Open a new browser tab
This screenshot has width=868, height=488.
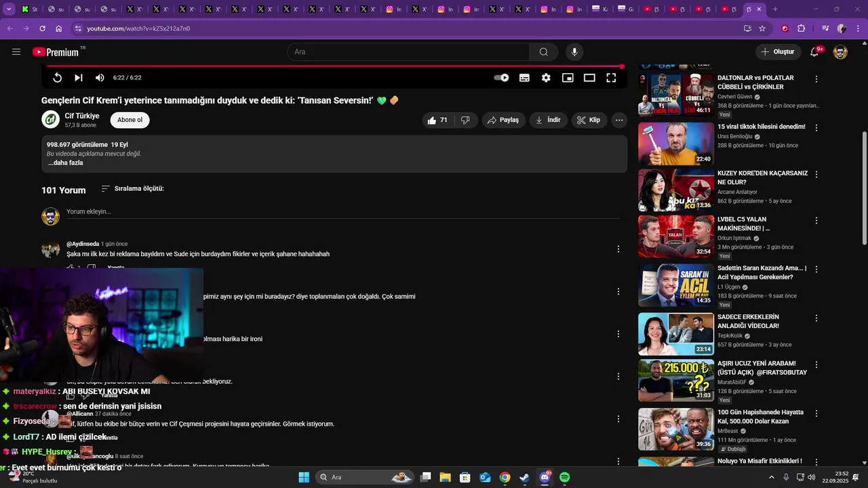click(775, 9)
